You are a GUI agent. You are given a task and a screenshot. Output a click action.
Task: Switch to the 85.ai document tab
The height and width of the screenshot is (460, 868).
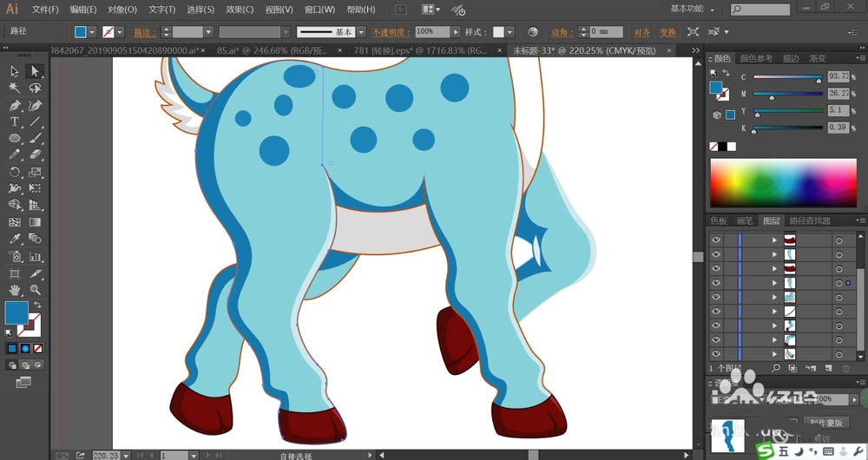(x=272, y=50)
